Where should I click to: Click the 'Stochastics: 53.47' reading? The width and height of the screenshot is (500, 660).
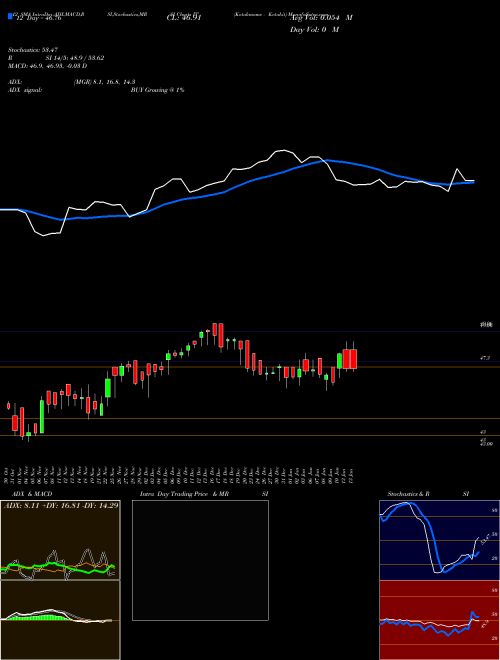point(32,50)
